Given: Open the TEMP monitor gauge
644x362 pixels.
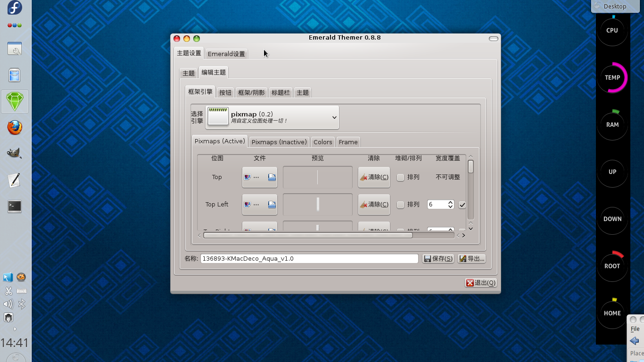Looking at the screenshot, I should coord(612,77).
